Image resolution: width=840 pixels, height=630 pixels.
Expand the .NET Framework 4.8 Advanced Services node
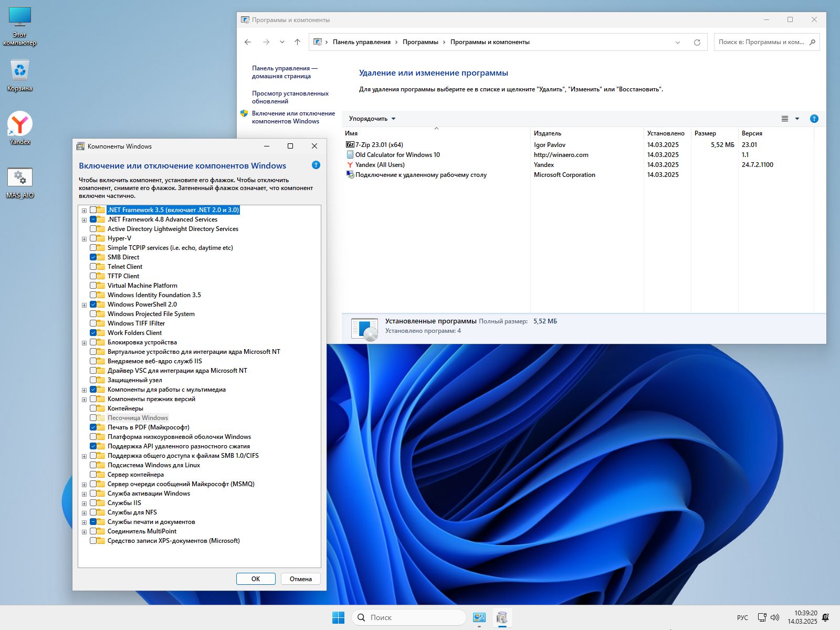(84, 220)
